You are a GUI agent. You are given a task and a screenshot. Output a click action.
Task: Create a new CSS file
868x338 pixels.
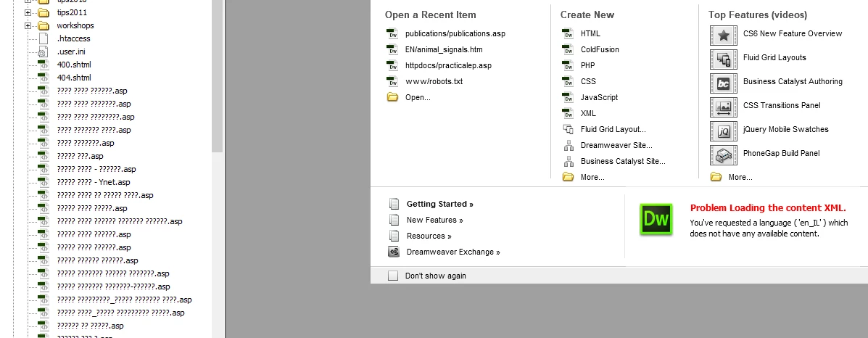(x=588, y=81)
